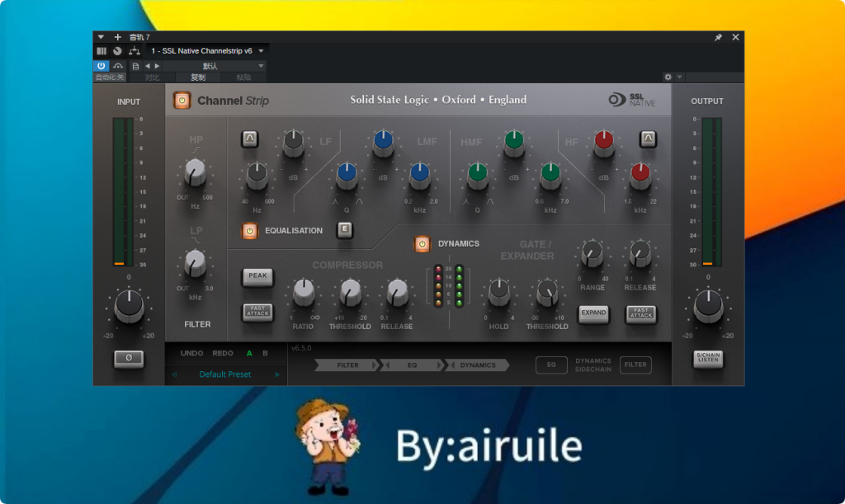
Task: Select previous plugin preset left arrow
Action: [175, 374]
